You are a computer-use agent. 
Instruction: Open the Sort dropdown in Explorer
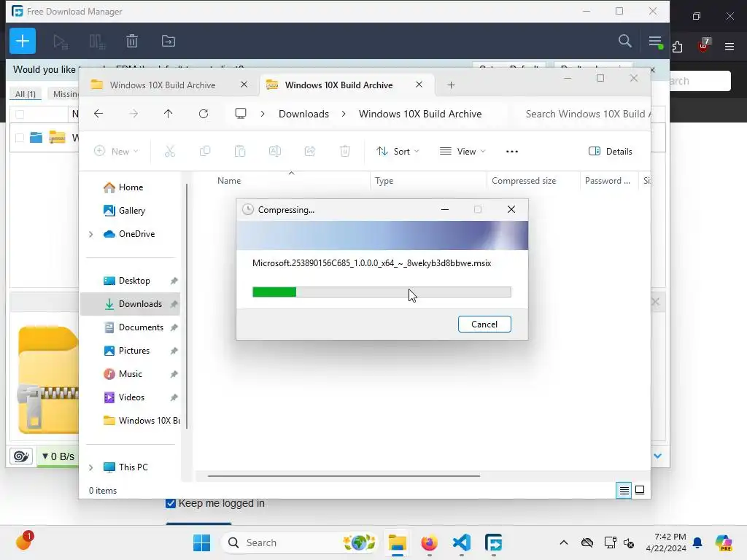398,152
